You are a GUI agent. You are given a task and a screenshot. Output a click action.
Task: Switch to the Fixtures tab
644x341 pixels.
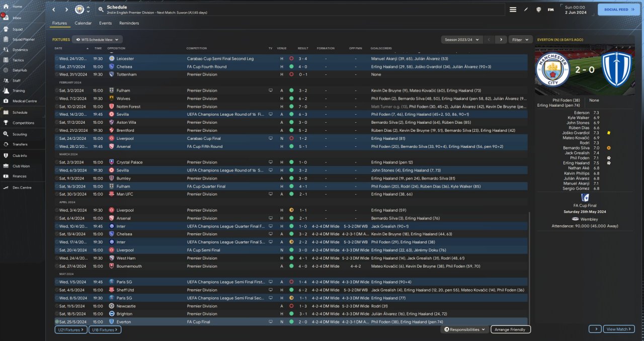tap(59, 23)
